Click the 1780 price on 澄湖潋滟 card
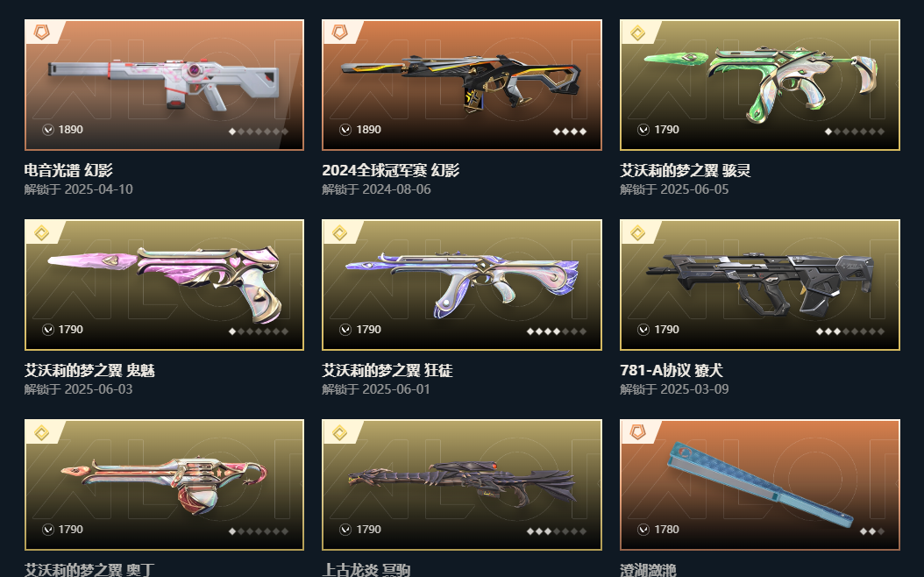This screenshot has width=924, height=577. (x=666, y=530)
